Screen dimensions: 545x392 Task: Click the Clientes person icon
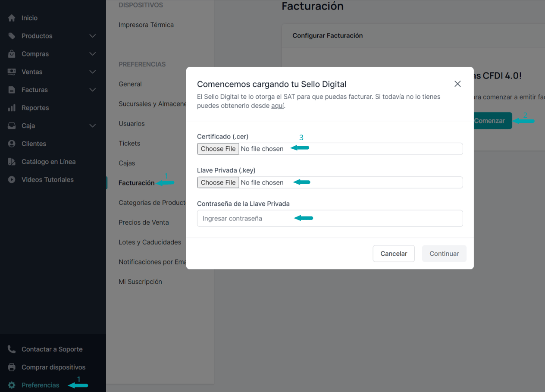(x=11, y=144)
